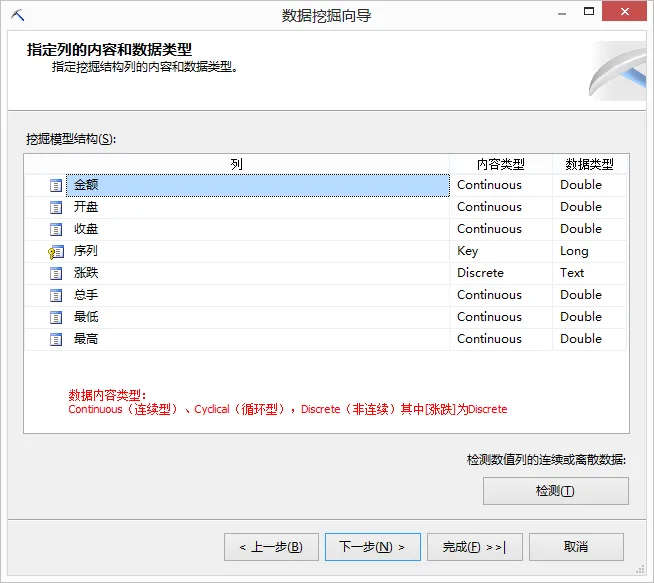The width and height of the screenshot is (654, 583).
Task: Open data type Double for 收盘
Action: [589, 229]
